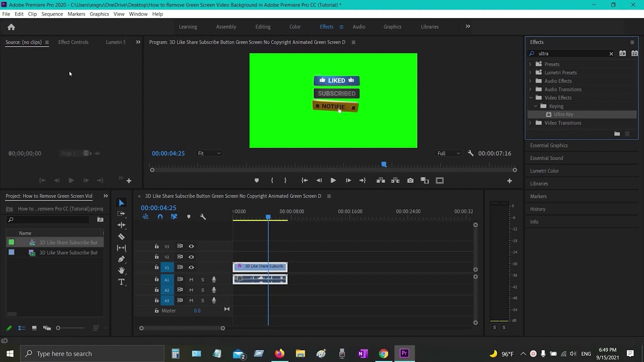644x362 pixels.
Task: Click the Extract button in program monitor
Action: pyautogui.click(x=395, y=180)
